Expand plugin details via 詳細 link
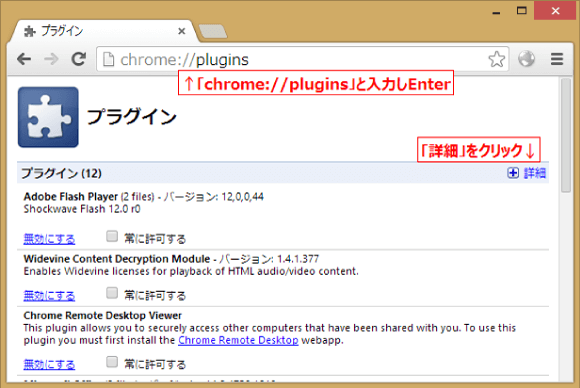The width and height of the screenshot is (580, 388). tap(535, 173)
